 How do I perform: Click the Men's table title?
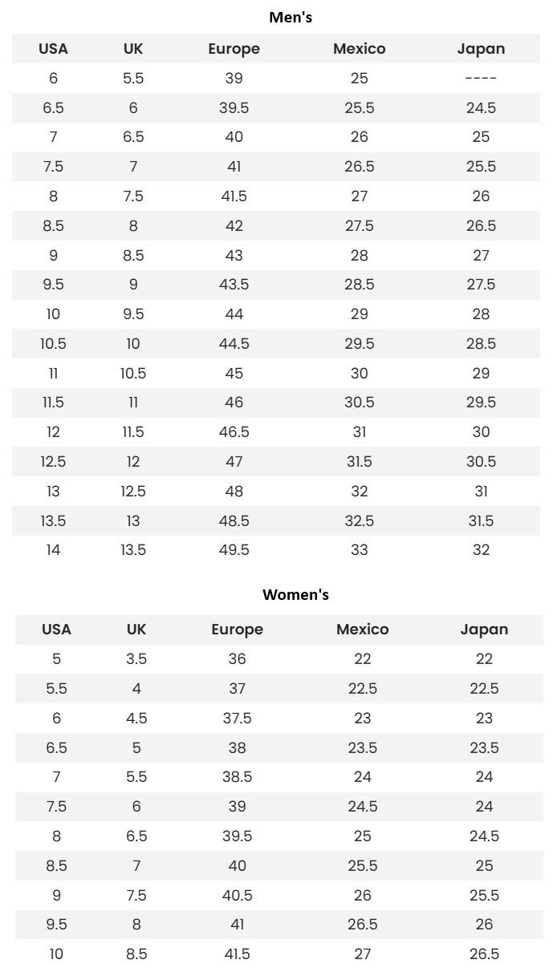pyautogui.click(x=291, y=17)
